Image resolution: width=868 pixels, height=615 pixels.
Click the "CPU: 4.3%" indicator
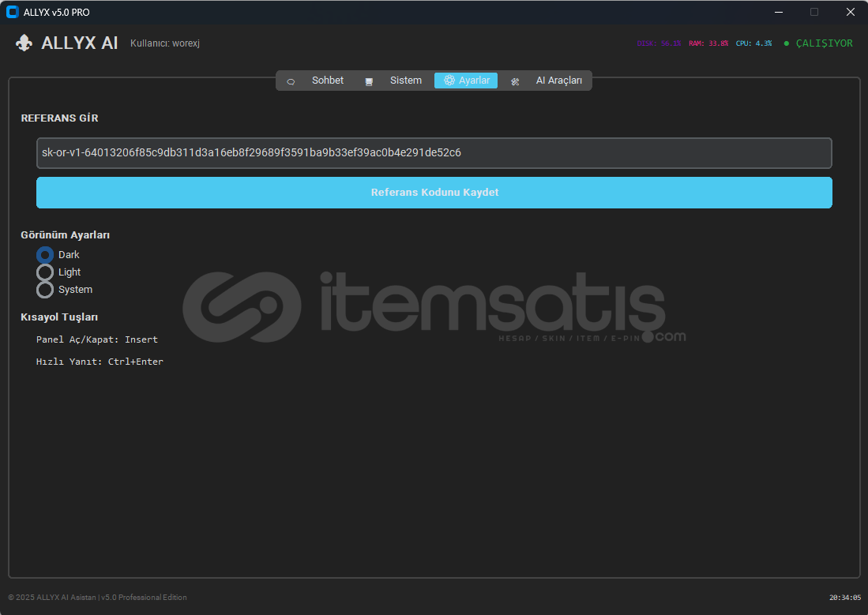pyautogui.click(x=753, y=43)
